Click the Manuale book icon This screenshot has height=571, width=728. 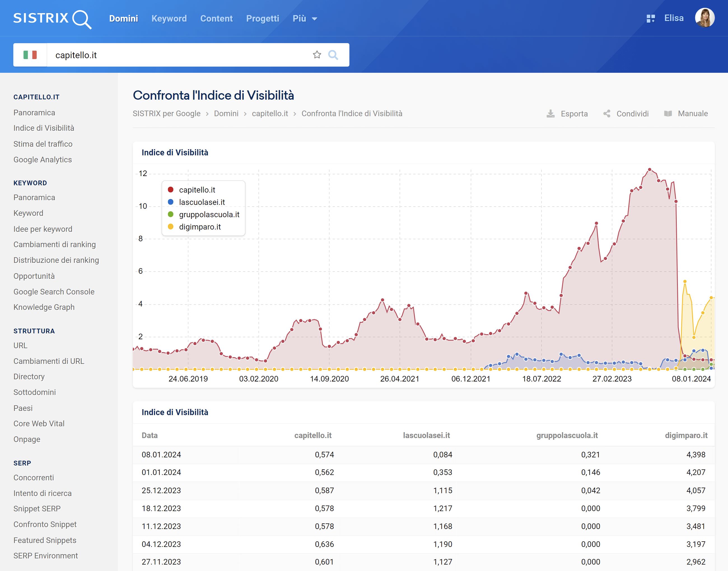tap(668, 114)
